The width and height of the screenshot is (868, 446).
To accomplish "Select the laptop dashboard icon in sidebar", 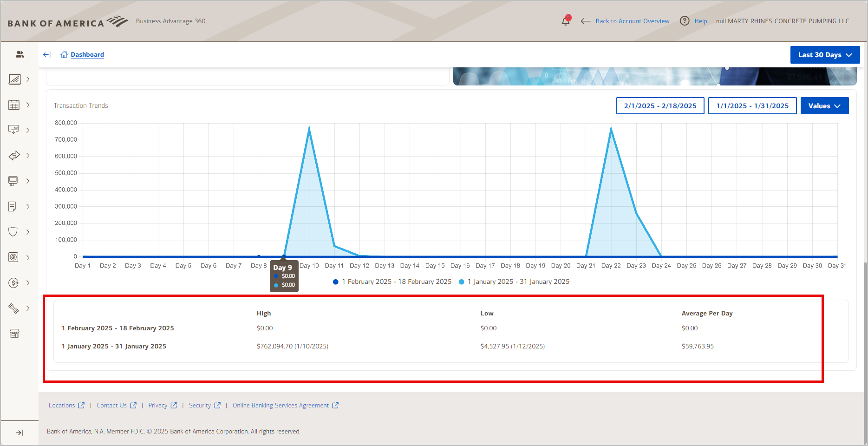I will pos(14,79).
